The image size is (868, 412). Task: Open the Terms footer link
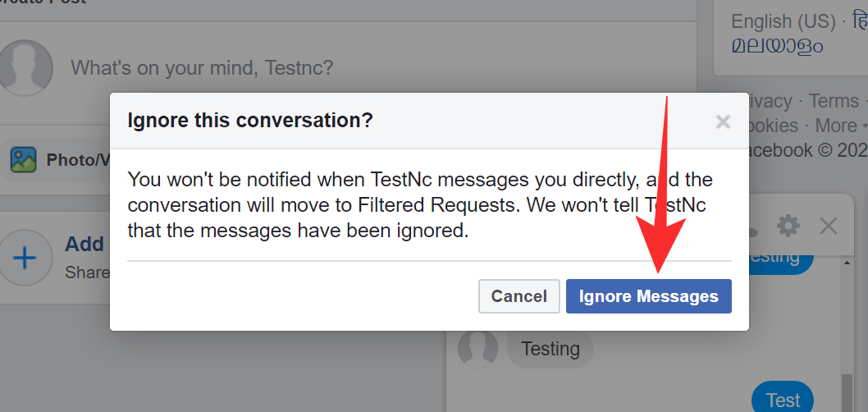pos(833,101)
